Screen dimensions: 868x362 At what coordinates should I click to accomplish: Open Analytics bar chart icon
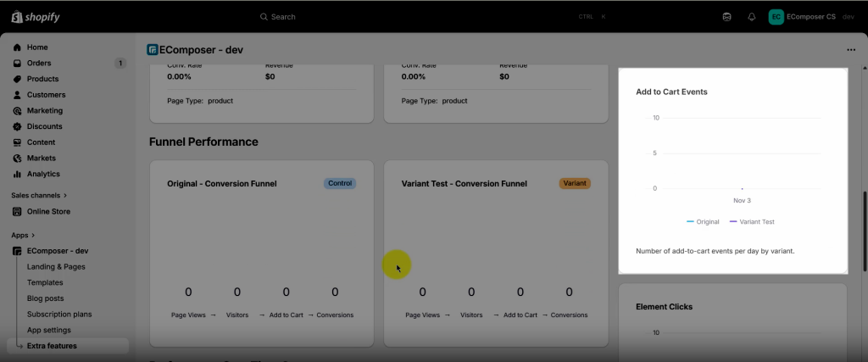click(17, 174)
